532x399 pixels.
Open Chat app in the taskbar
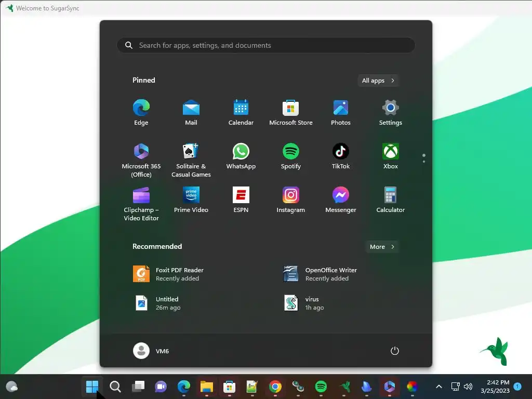coord(161,387)
